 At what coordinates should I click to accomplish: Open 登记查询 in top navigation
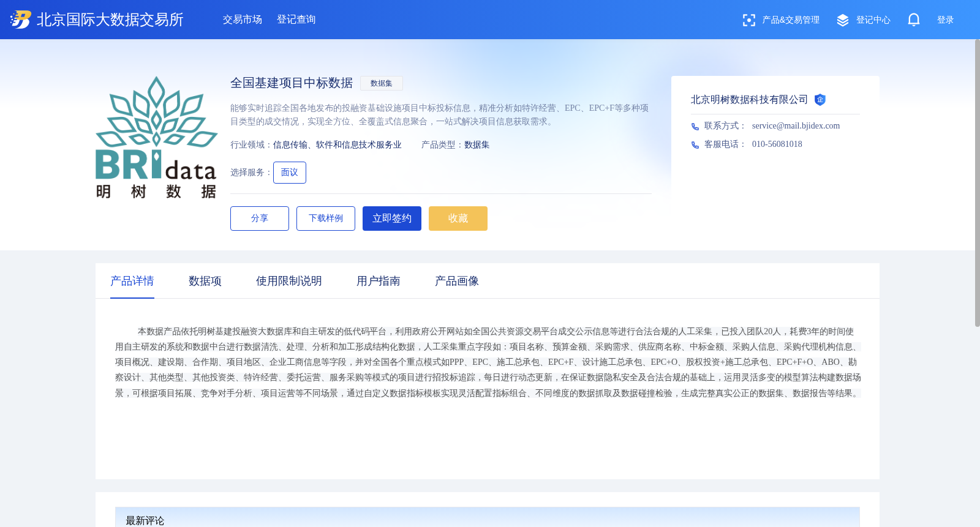coord(296,20)
